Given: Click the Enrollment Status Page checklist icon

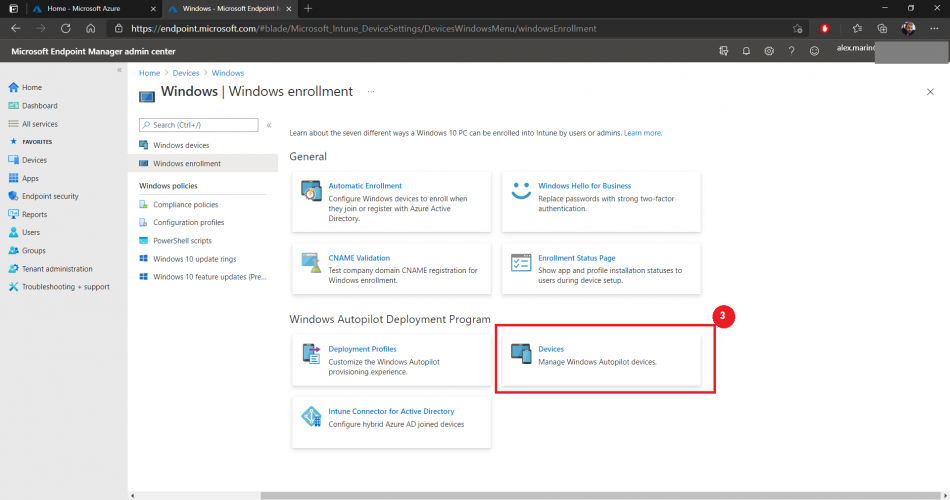Looking at the screenshot, I should point(521,262).
